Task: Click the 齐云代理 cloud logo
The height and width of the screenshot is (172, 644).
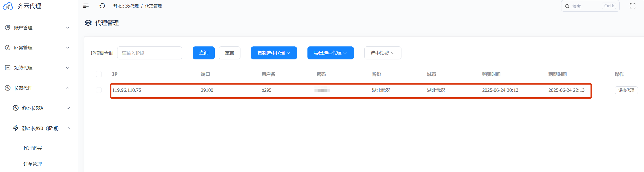Action: pyautogui.click(x=8, y=6)
